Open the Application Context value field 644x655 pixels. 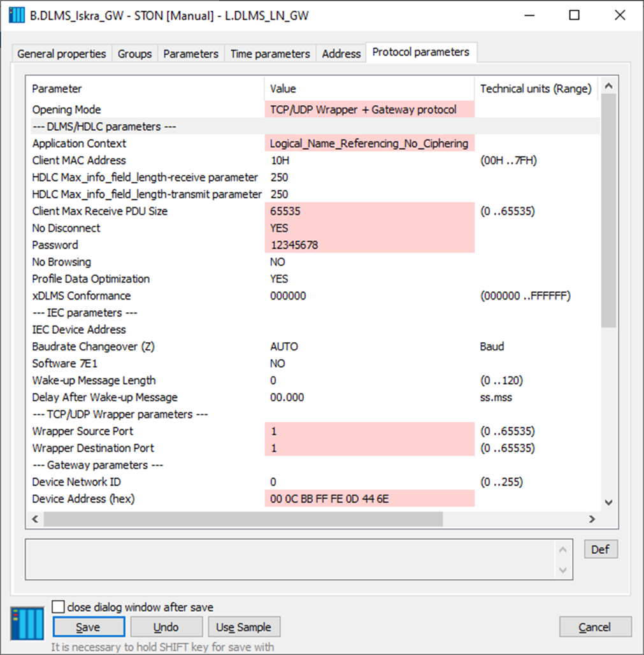click(369, 143)
